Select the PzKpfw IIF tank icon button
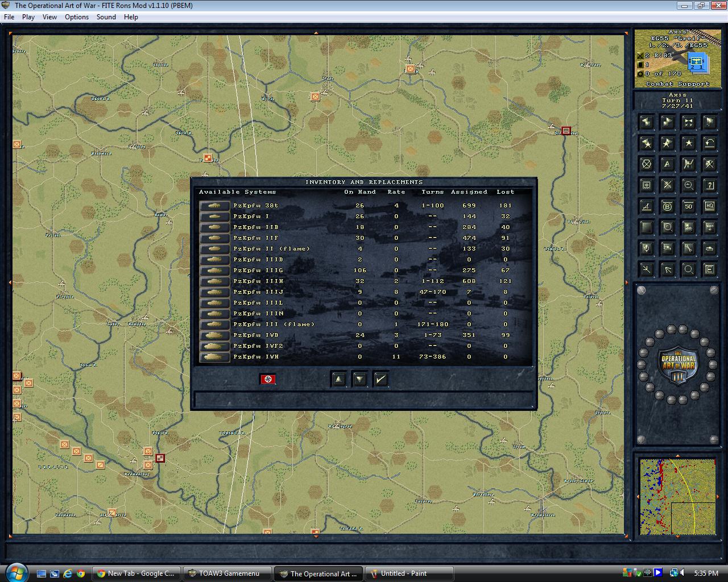728x582 pixels. tap(214, 238)
